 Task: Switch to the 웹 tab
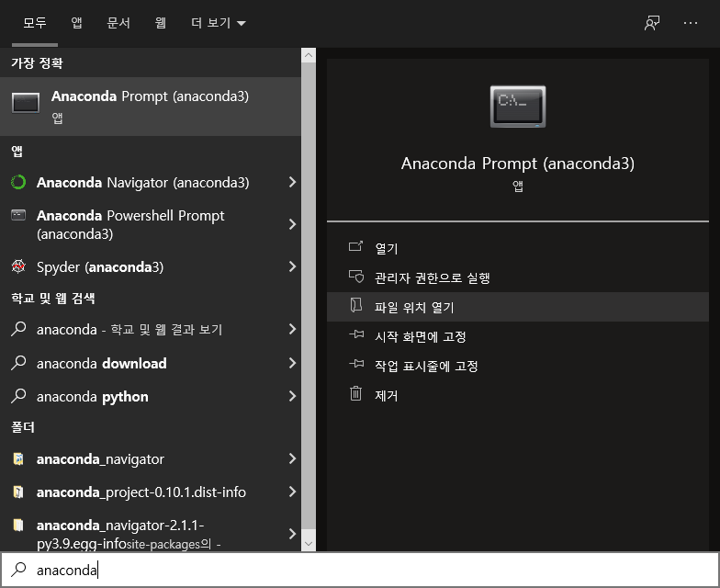click(x=160, y=23)
